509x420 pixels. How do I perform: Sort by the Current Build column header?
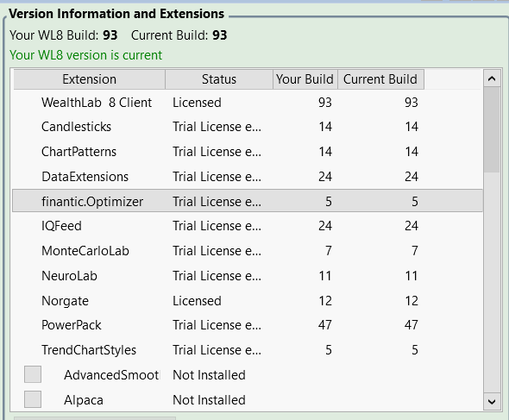[x=380, y=79]
